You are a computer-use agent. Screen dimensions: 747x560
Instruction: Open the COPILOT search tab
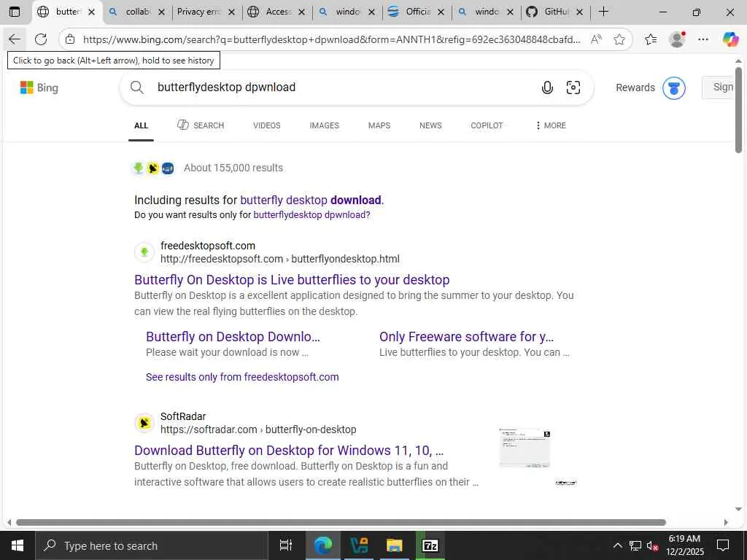[487, 125]
